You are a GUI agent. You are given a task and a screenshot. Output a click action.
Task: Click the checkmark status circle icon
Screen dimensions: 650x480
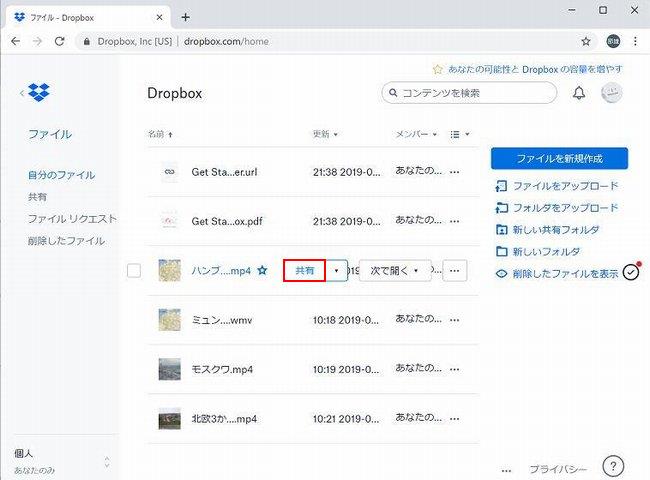[631, 272]
